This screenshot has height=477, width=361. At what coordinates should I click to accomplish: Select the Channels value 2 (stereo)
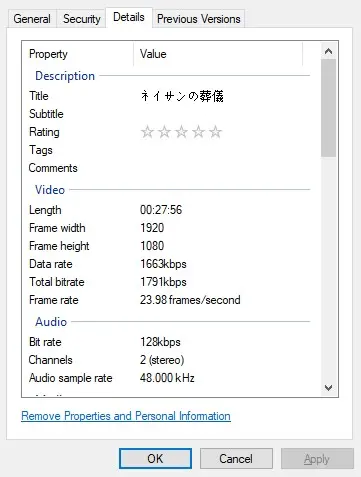point(162,360)
